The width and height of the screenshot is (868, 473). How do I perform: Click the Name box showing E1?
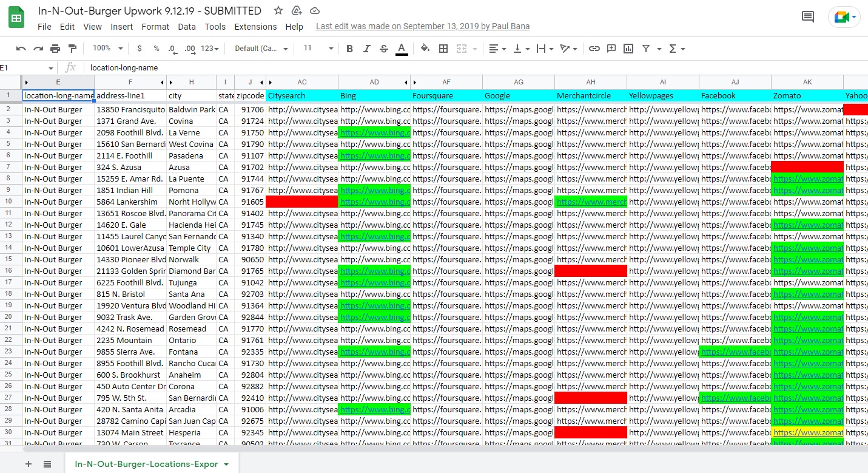[24, 68]
